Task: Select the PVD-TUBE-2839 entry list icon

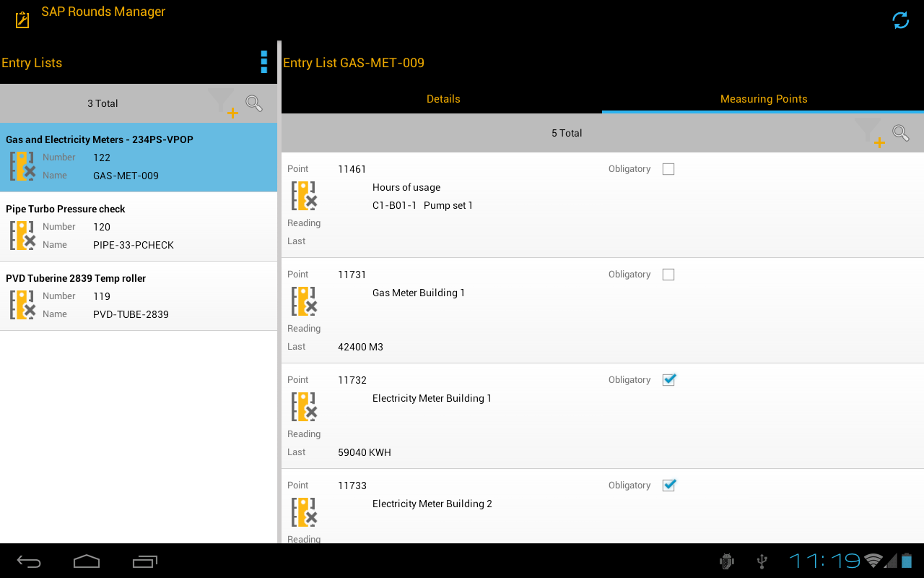Action: (x=22, y=304)
